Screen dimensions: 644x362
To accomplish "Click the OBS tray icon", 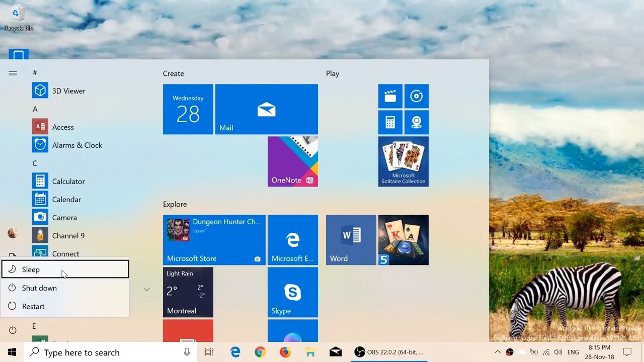I will [510, 352].
